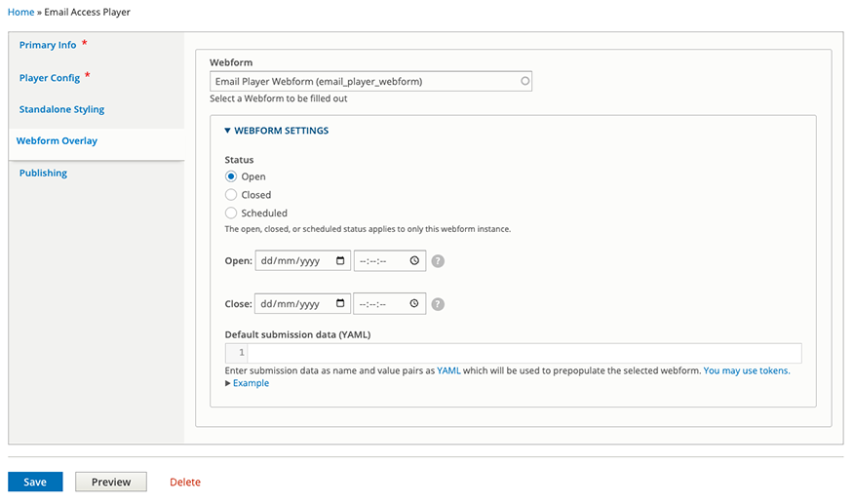The height and width of the screenshot is (504, 854).
Task: Click help icon beside Open date row
Action: 438,261
